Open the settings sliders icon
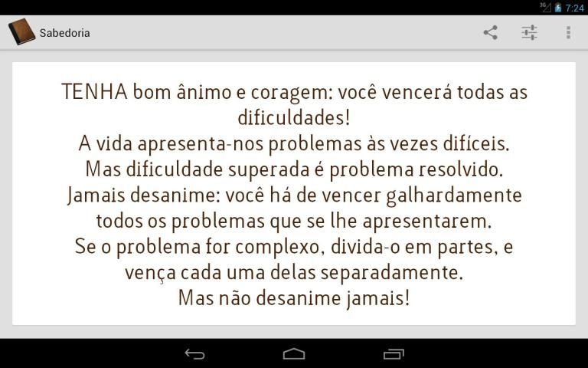The width and height of the screenshot is (588, 368). click(x=529, y=33)
